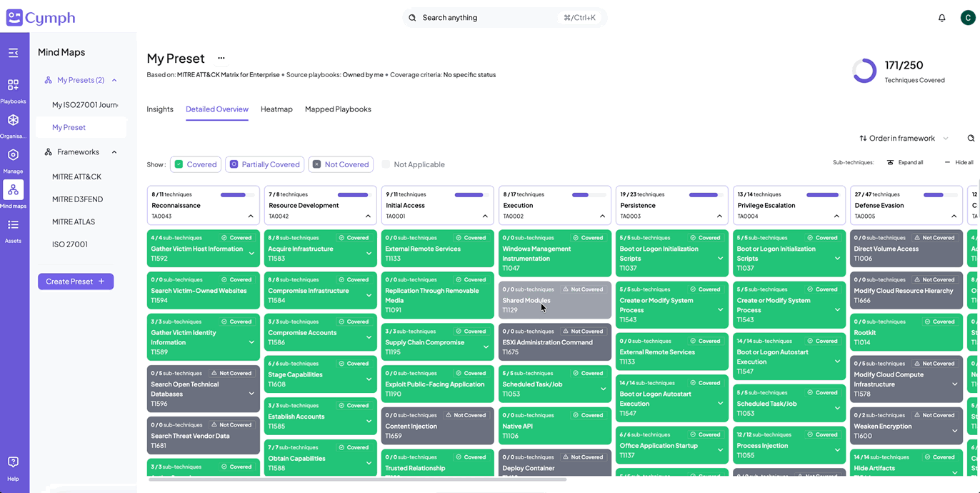Image resolution: width=980 pixels, height=493 pixels.
Task: Open the ESXI Administration Command card
Action: point(555,342)
